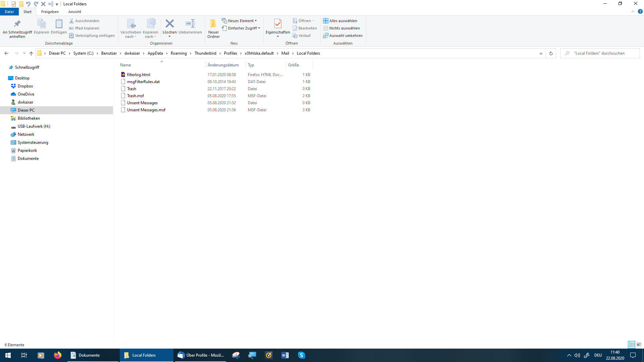Viewport: 644px width, 362px height.
Task: Pin to Schnellzugriff in ribbon
Action: pos(17,28)
